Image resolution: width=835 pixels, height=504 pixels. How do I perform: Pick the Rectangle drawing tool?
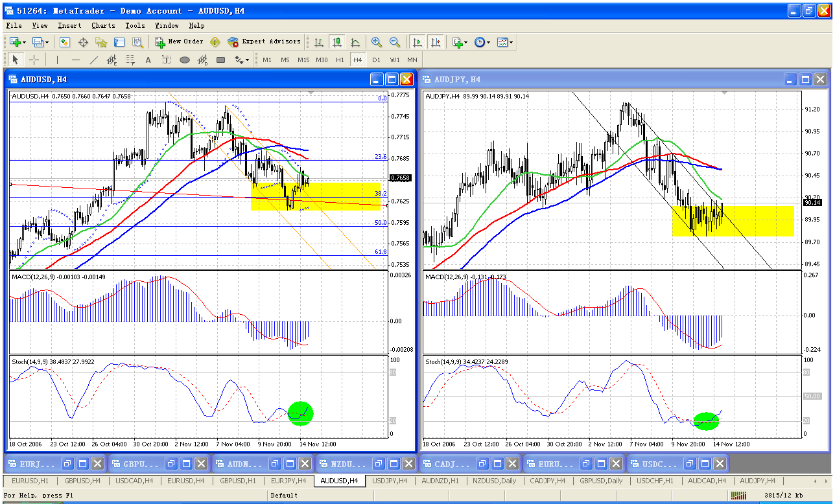[221, 60]
